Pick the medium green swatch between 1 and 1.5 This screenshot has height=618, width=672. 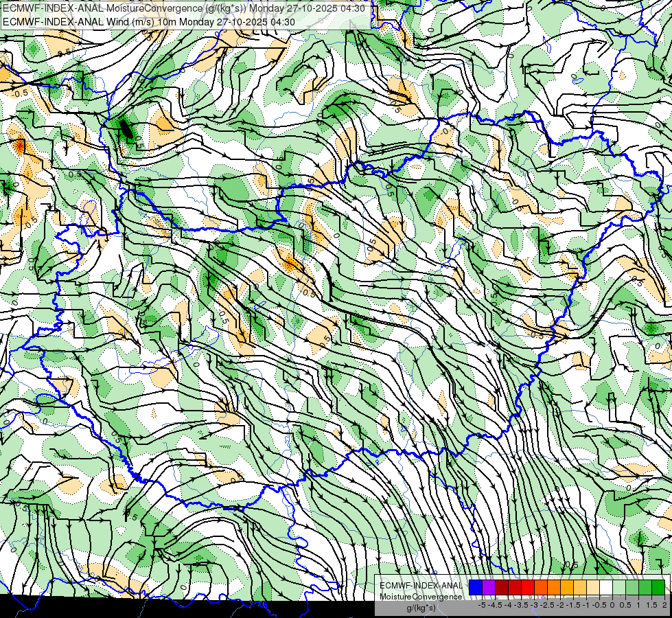645,588
